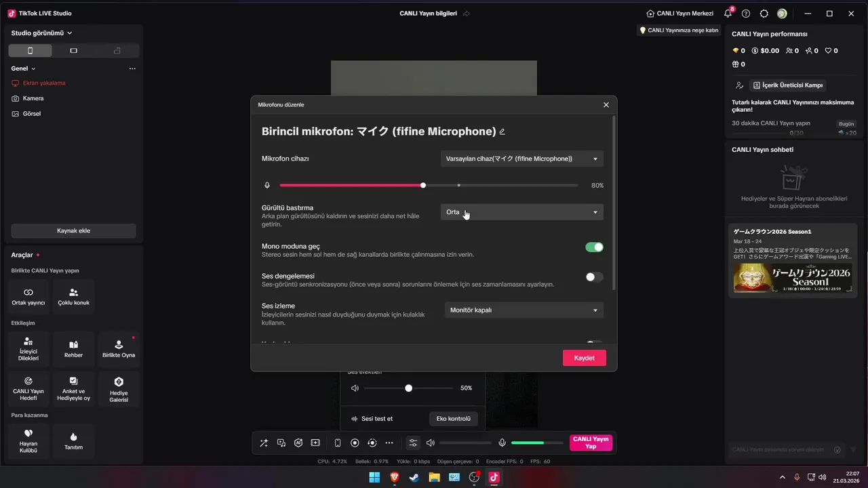Viewport: 868px width, 488px height.
Task: Open the AI tool icon in the bottom toolbar
Action: (298, 443)
